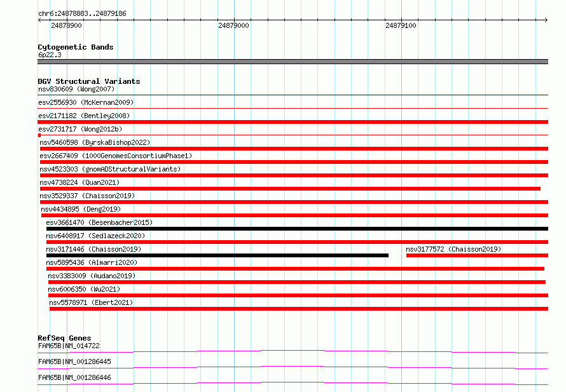The image size is (566, 392).
Task: Open nsv5895436 (Almarri2020) label
Action: click(x=92, y=262)
